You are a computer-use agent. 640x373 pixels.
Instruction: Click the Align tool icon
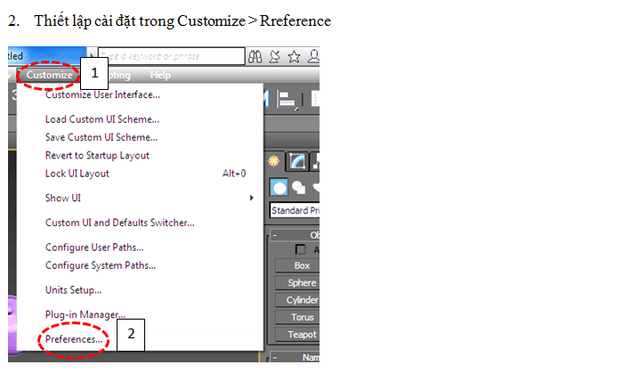pyautogui.click(x=288, y=100)
